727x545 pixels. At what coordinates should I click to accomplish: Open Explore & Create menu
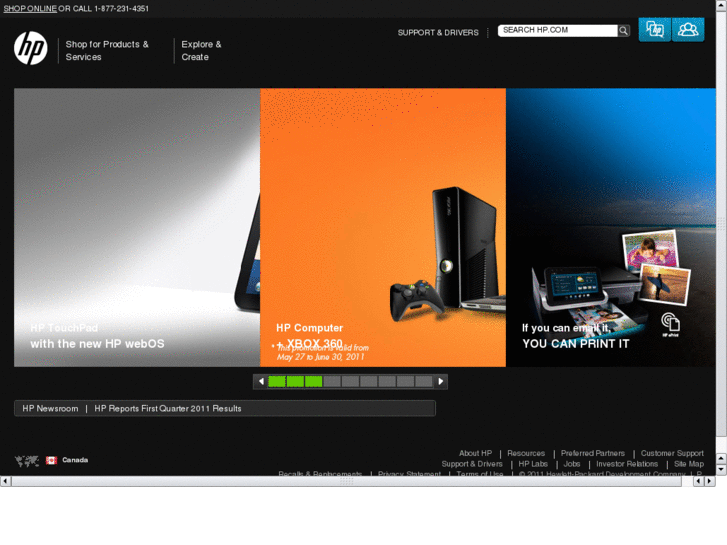click(x=201, y=51)
